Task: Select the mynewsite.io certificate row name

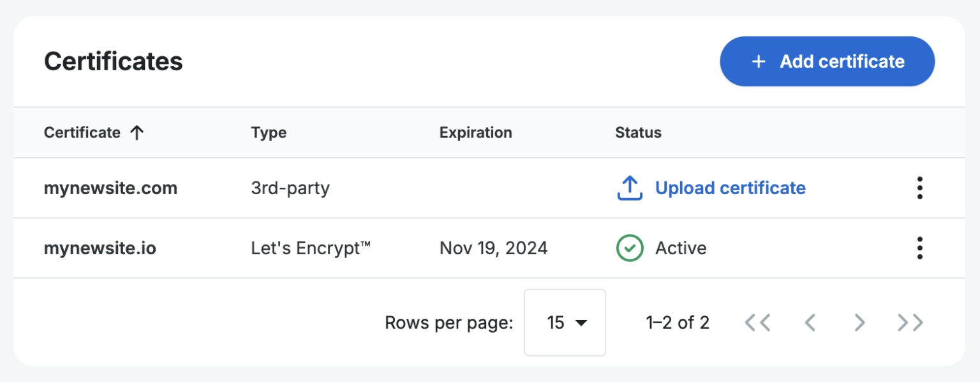Action: coord(100,248)
